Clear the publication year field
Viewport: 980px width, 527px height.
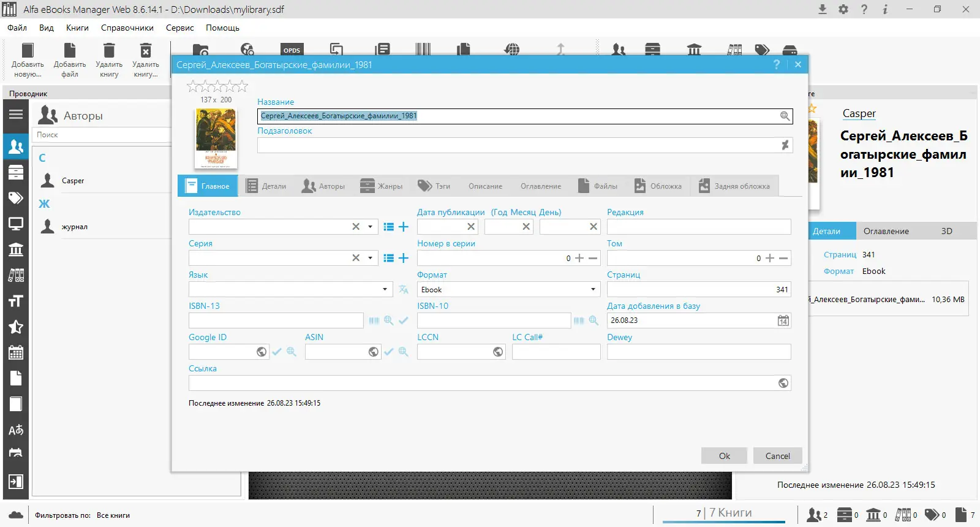(x=471, y=227)
